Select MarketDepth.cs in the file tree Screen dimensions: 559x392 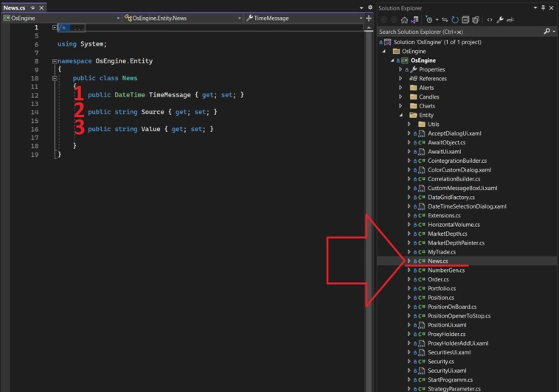[447, 234]
